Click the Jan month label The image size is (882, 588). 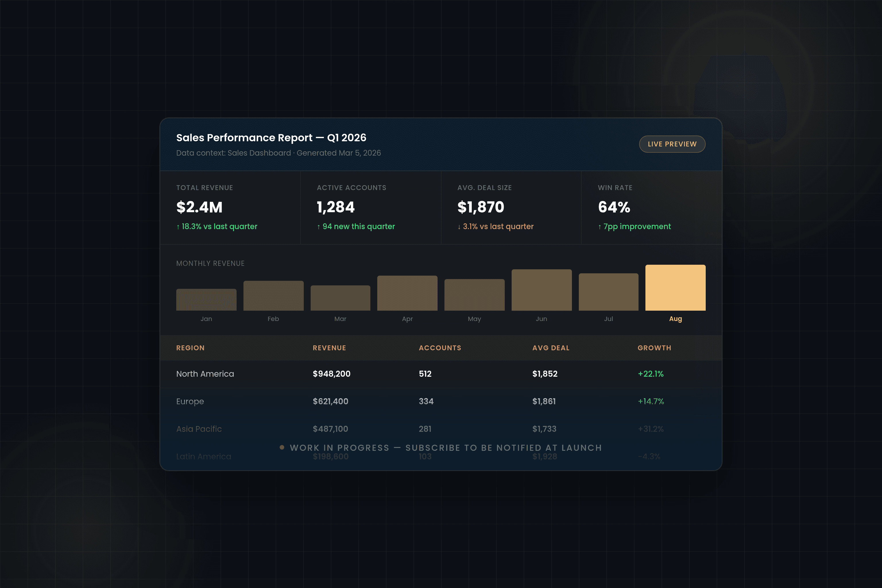point(206,319)
